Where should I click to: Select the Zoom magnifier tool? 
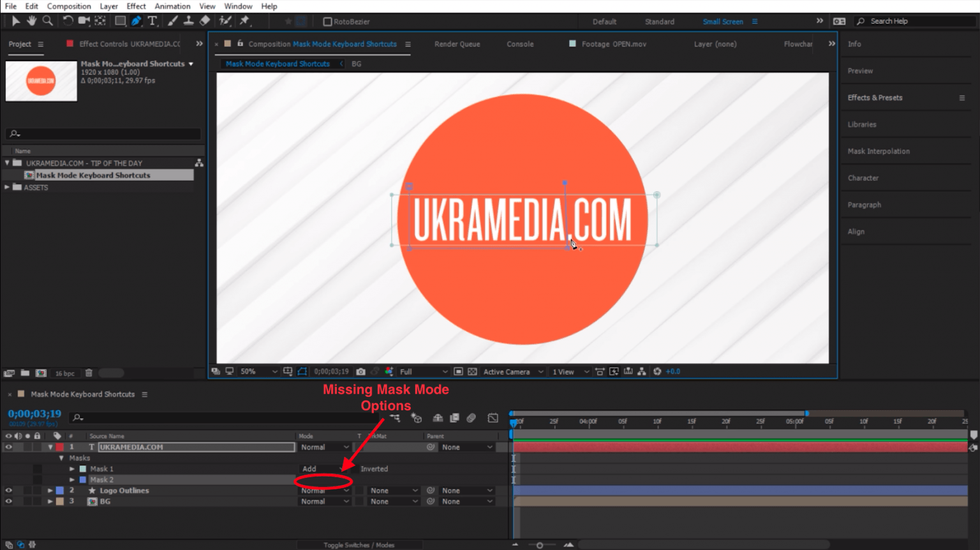pos(47,21)
